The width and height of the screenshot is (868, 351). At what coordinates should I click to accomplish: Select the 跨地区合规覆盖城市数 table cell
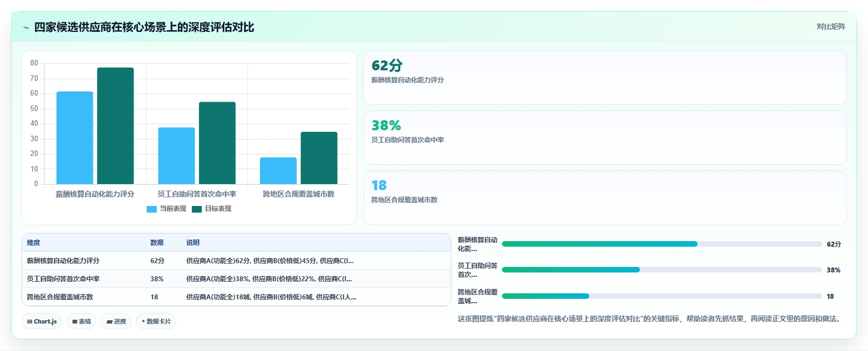pos(60,297)
